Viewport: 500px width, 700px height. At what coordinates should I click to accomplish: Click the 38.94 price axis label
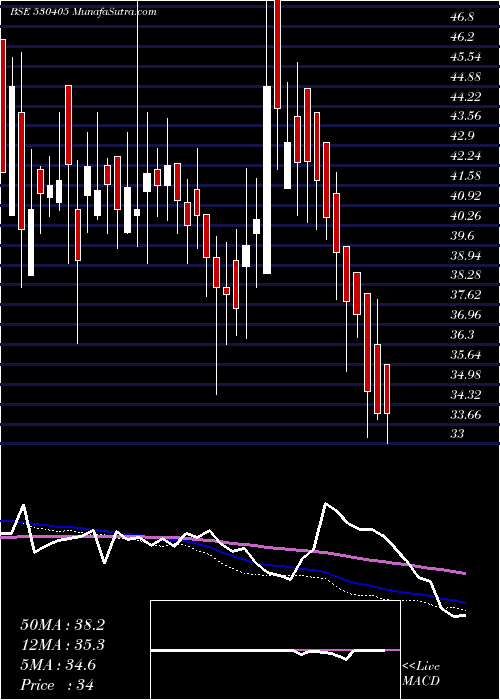[466, 256]
